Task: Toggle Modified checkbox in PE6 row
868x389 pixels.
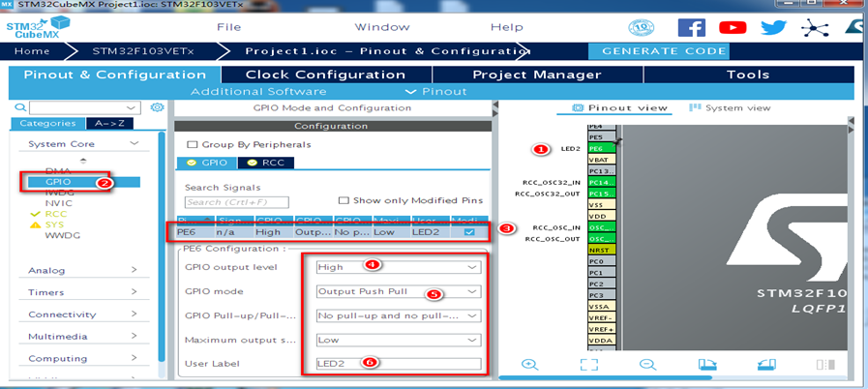Action: point(469,232)
